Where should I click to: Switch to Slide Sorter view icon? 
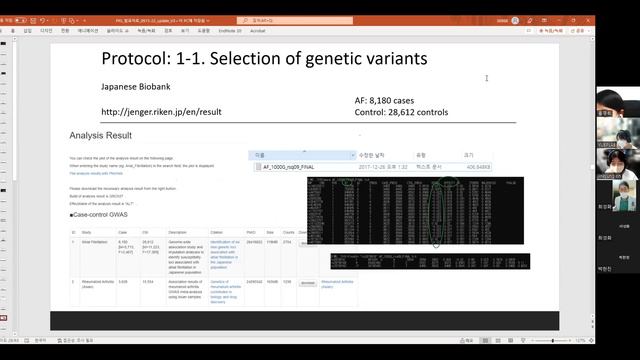[x=498, y=340]
